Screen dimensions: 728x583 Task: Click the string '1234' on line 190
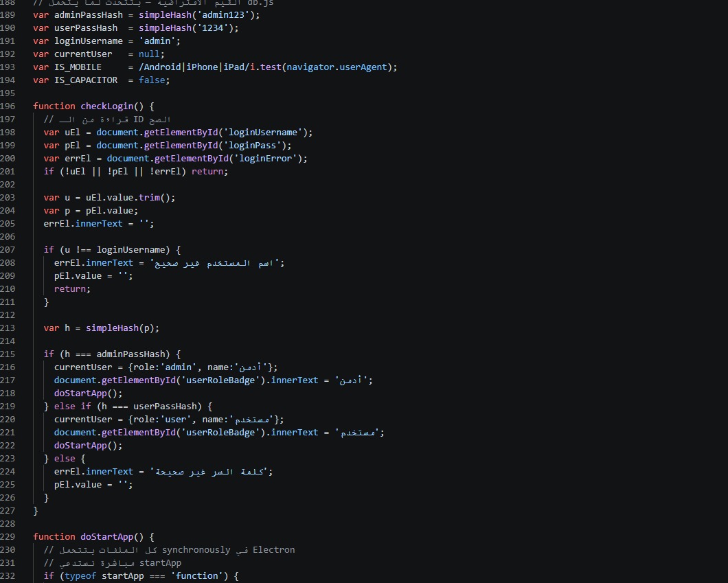[x=213, y=28]
